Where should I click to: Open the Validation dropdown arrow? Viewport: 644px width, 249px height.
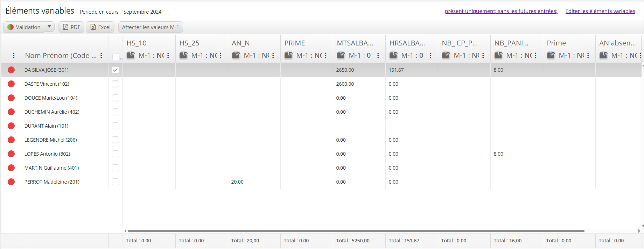coord(49,27)
